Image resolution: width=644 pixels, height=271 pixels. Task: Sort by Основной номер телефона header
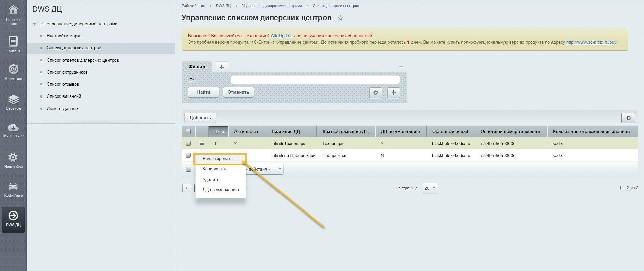click(x=510, y=132)
